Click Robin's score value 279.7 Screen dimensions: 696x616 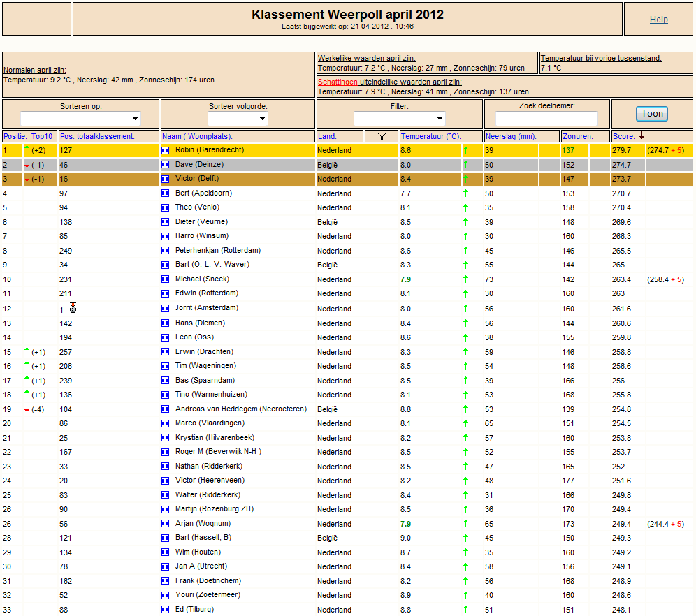[x=621, y=150]
